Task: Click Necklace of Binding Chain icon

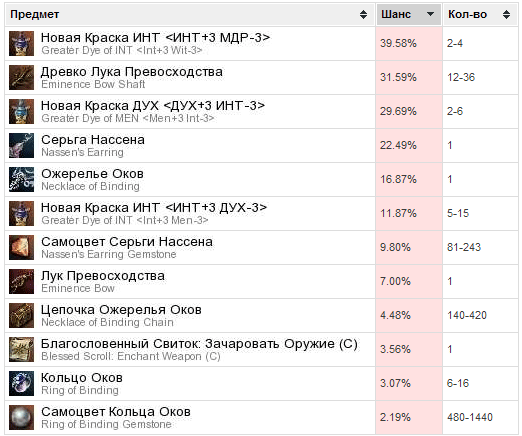Action: [21, 316]
